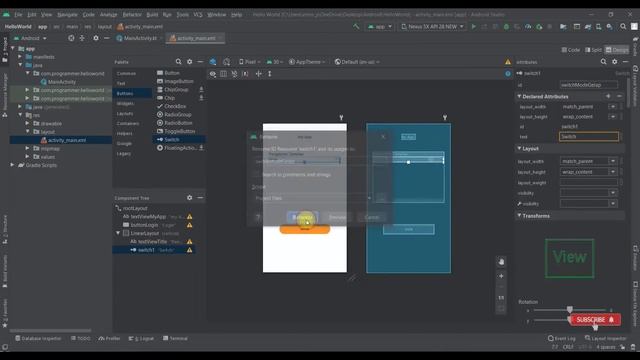Switch to the Code view tab

571,50
